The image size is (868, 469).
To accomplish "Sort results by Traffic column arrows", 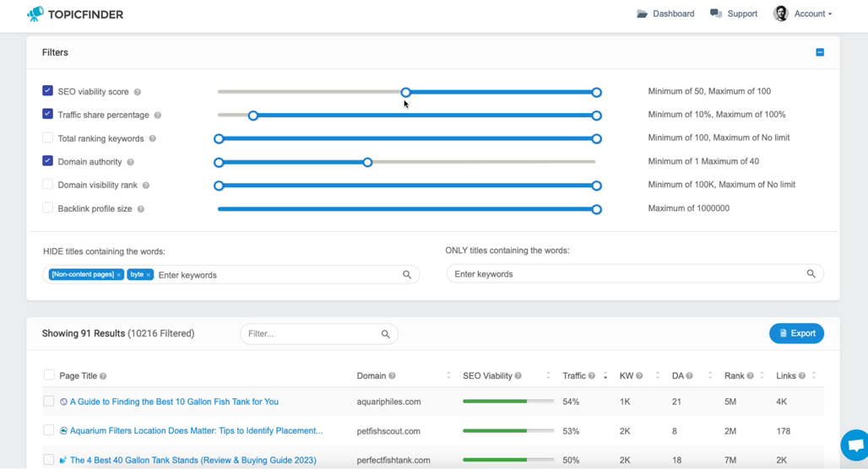I will (x=605, y=375).
